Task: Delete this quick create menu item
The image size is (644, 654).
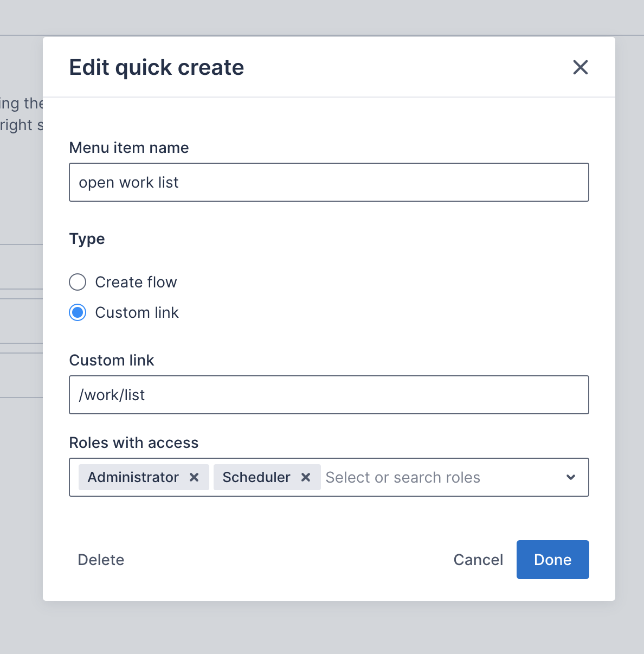Action: (101, 560)
